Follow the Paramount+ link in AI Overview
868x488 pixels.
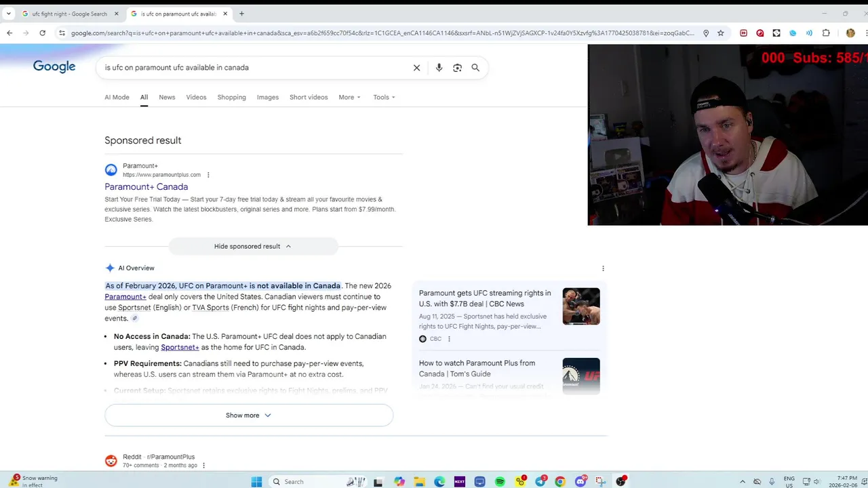[x=125, y=297]
